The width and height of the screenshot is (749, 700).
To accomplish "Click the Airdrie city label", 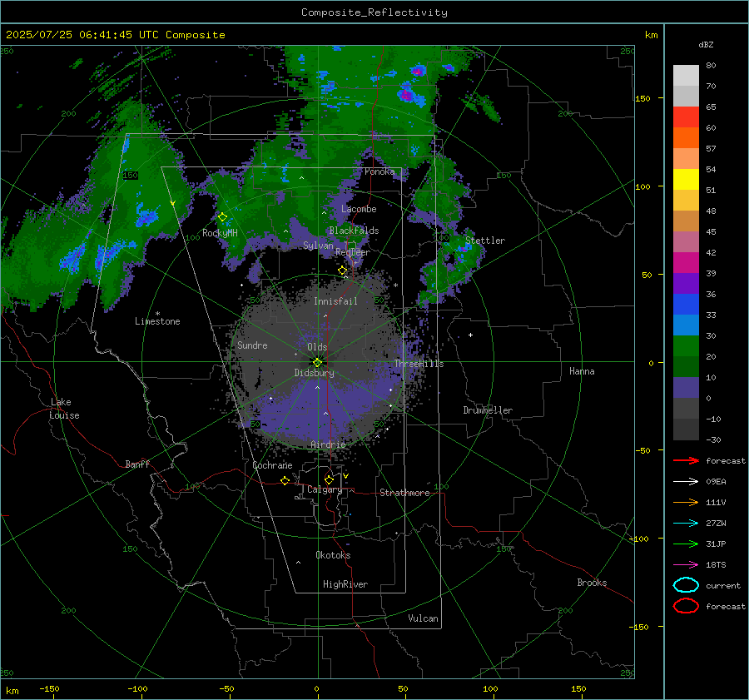I will pyautogui.click(x=328, y=444).
